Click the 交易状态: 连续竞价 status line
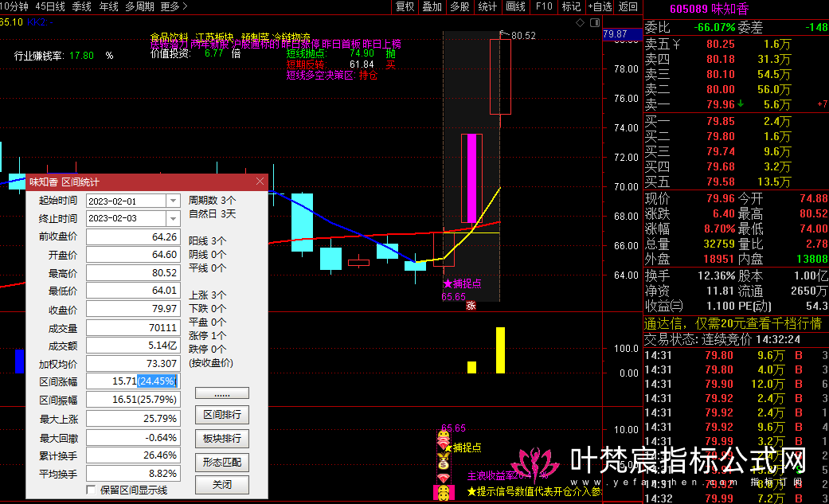829x504 pixels. point(721,339)
